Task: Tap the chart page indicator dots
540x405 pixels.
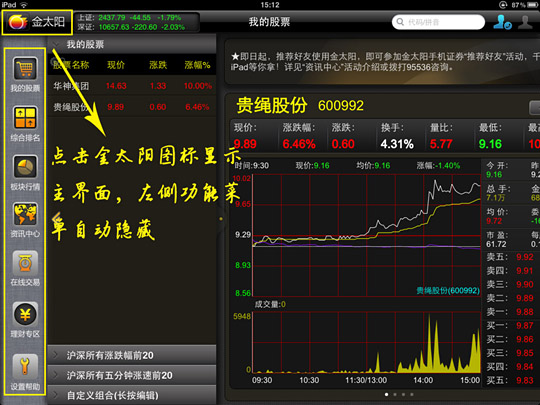Action: [399, 394]
